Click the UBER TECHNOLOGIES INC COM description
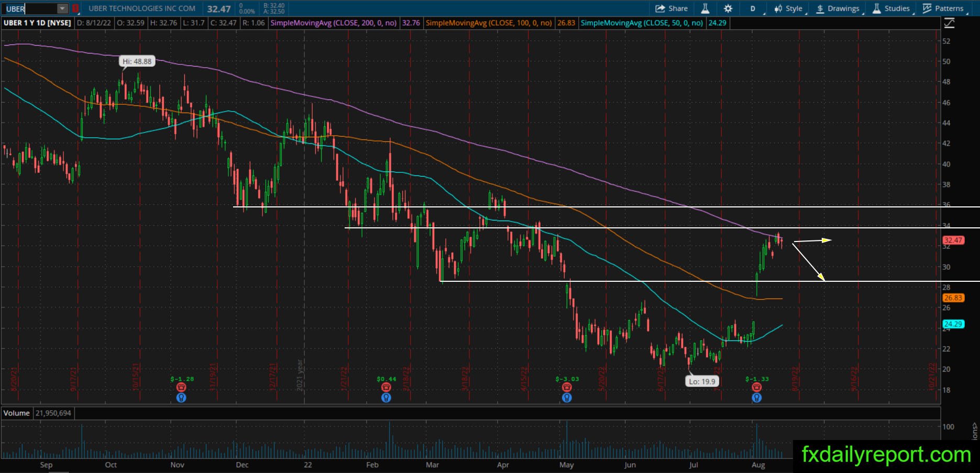 click(142, 8)
